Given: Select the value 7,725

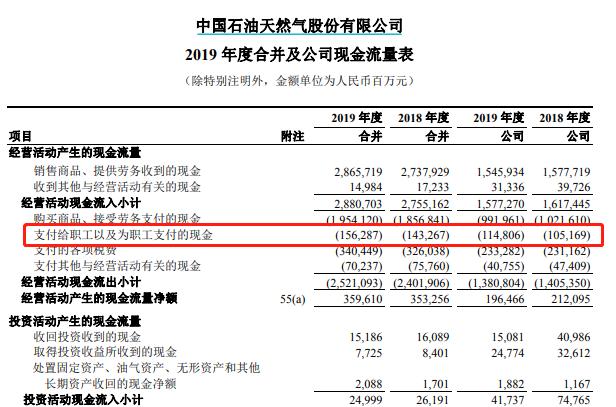Looking at the screenshot, I should click(x=369, y=353).
